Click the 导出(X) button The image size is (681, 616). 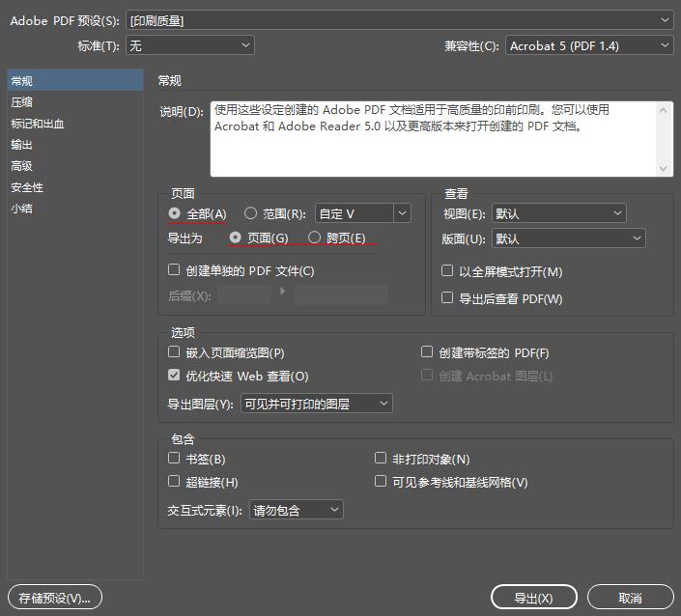[x=534, y=598]
